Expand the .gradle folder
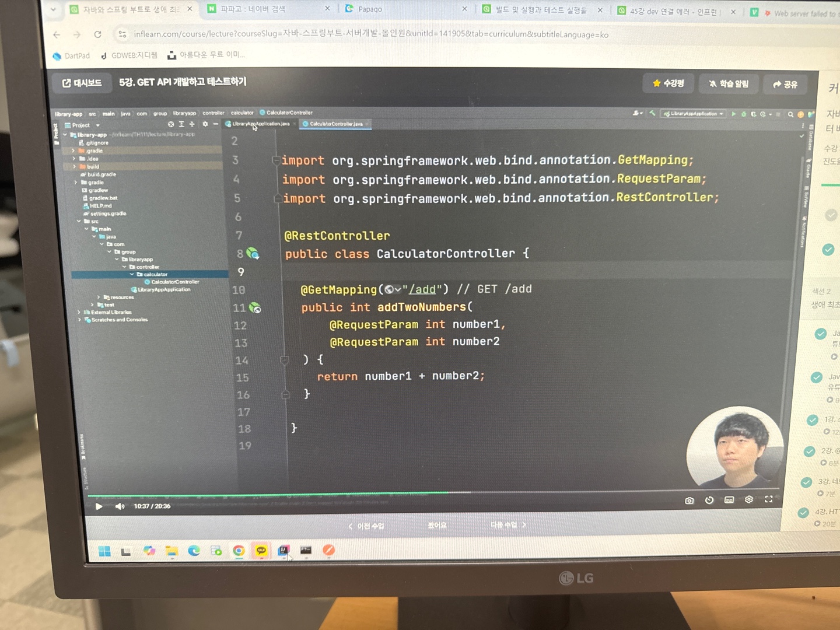 tap(73, 150)
